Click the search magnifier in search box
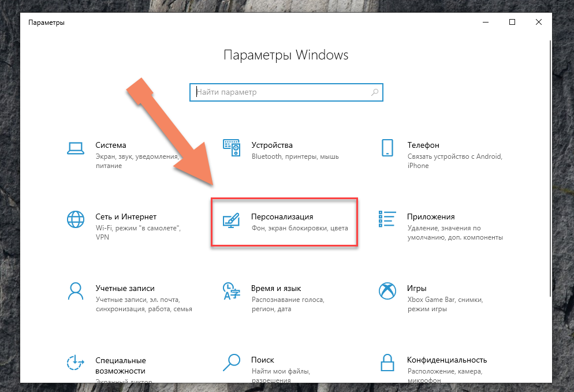The image size is (574, 392). pyautogui.click(x=375, y=92)
